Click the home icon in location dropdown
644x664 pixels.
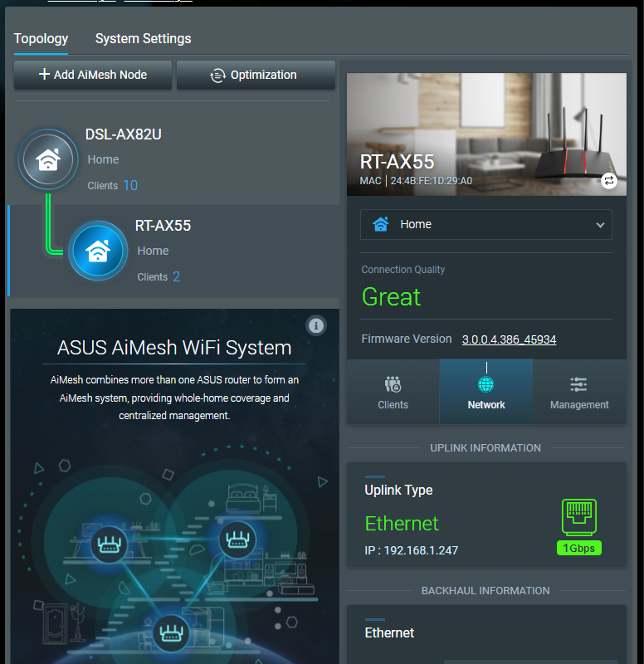[381, 224]
